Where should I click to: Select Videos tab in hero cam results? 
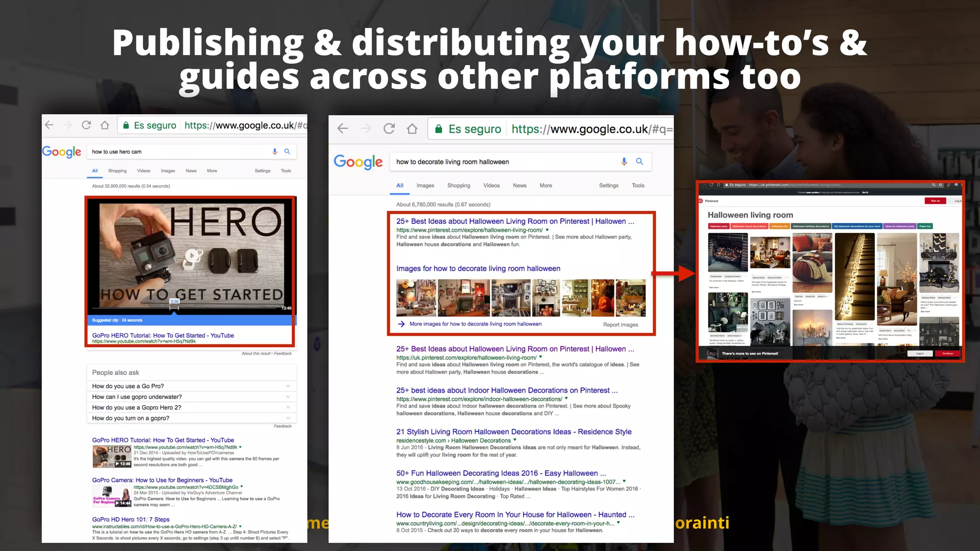[144, 171]
